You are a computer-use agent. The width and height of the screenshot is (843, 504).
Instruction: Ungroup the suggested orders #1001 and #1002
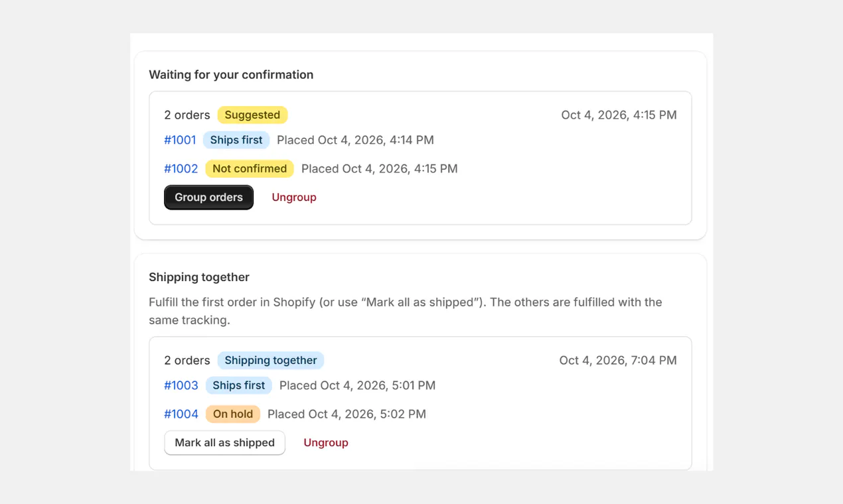(294, 197)
